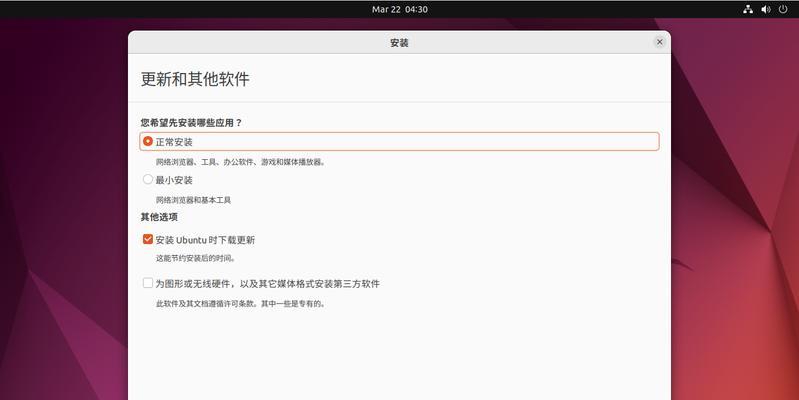The width and height of the screenshot is (799, 400).
Task: Click the 这能节约安装后的时间 description text
Action: pos(196,258)
